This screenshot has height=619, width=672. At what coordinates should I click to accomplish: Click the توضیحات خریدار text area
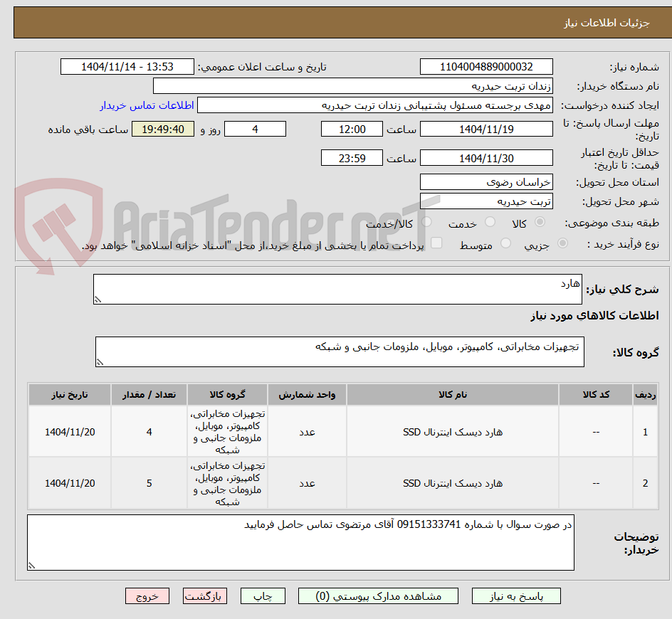click(x=301, y=543)
